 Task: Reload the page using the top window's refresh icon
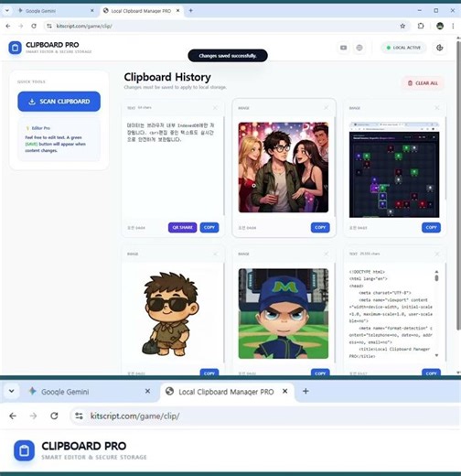(34, 27)
